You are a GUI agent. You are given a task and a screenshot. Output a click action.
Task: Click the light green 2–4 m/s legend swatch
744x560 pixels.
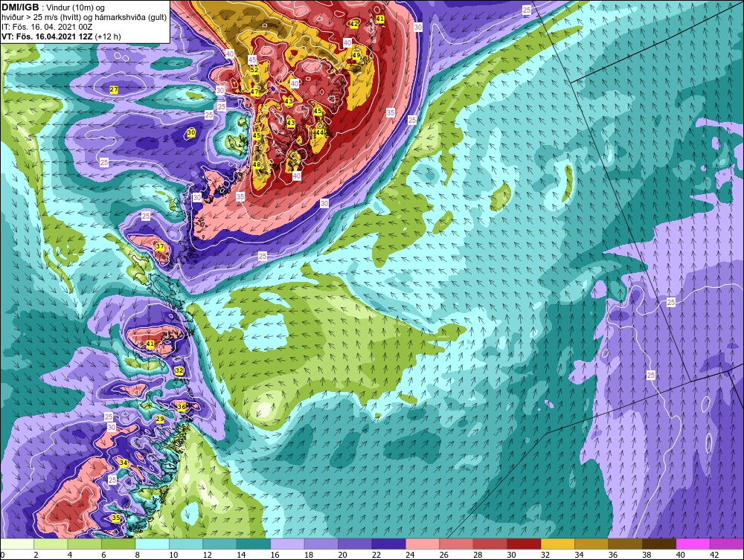51,544
